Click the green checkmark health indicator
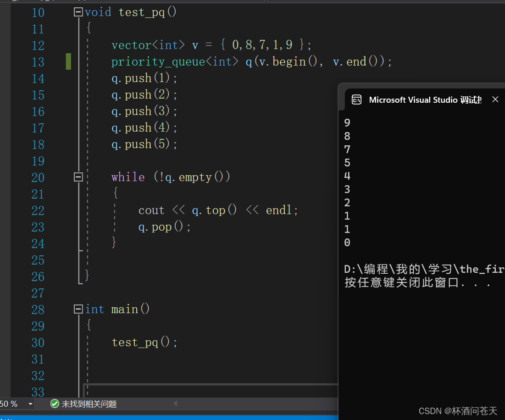 [55, 404]
